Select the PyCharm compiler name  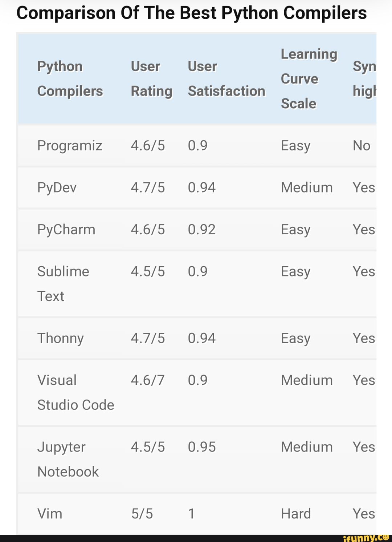[x=66, y=230]
